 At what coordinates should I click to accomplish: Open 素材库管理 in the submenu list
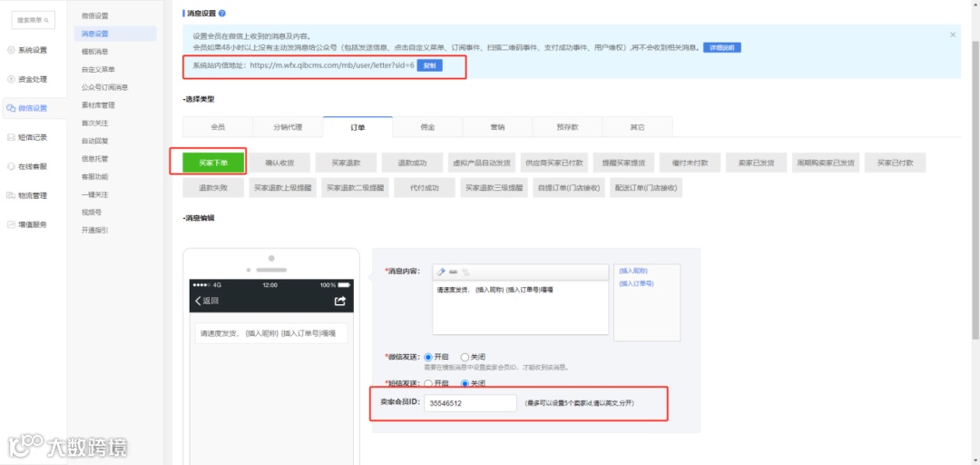pos(98,105)
